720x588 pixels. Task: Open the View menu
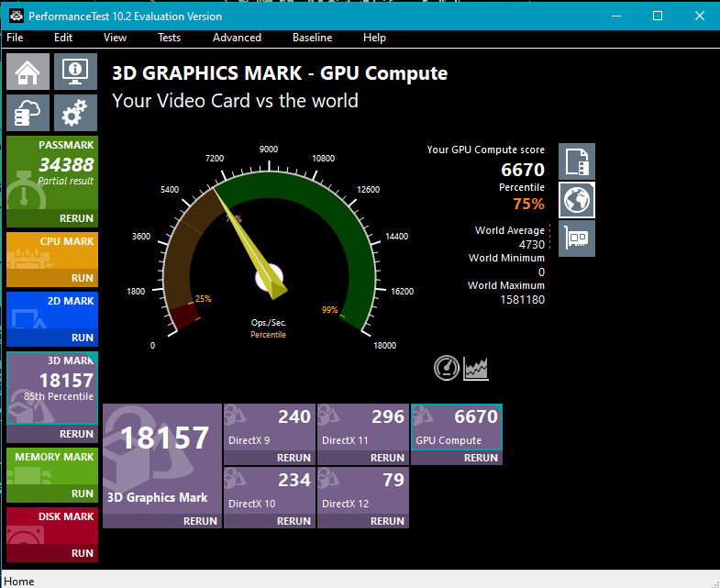point(115,38)
